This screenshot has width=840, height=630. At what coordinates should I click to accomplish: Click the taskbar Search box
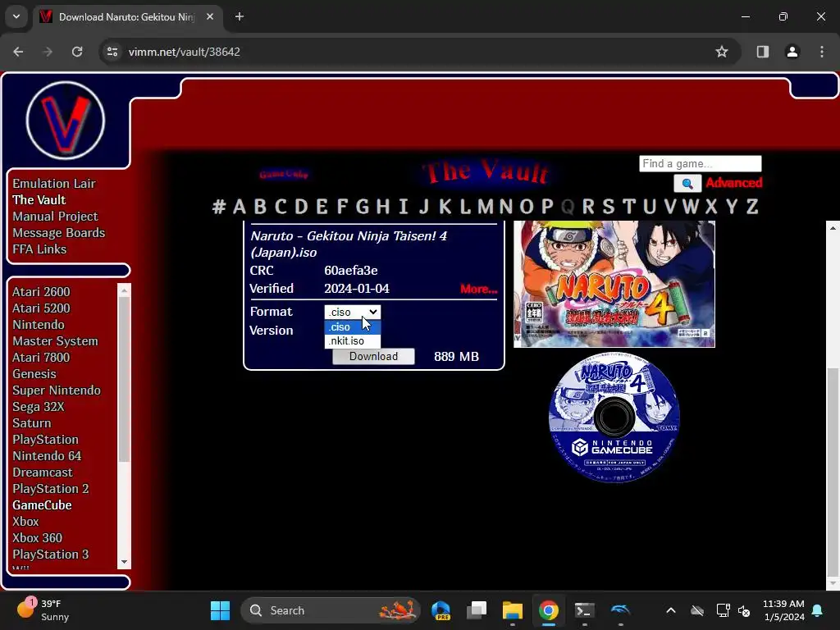[x=331, y=610]
